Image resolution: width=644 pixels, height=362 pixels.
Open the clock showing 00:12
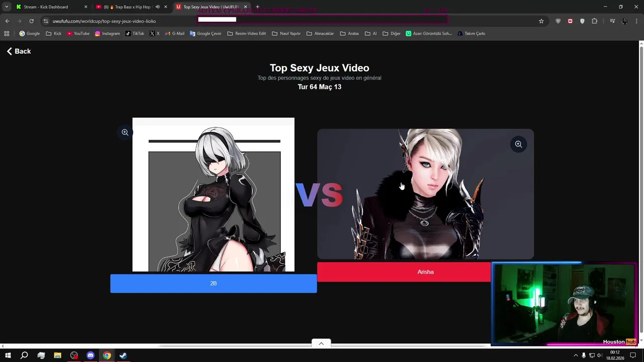pyautogui.click(x=615, y=355)
